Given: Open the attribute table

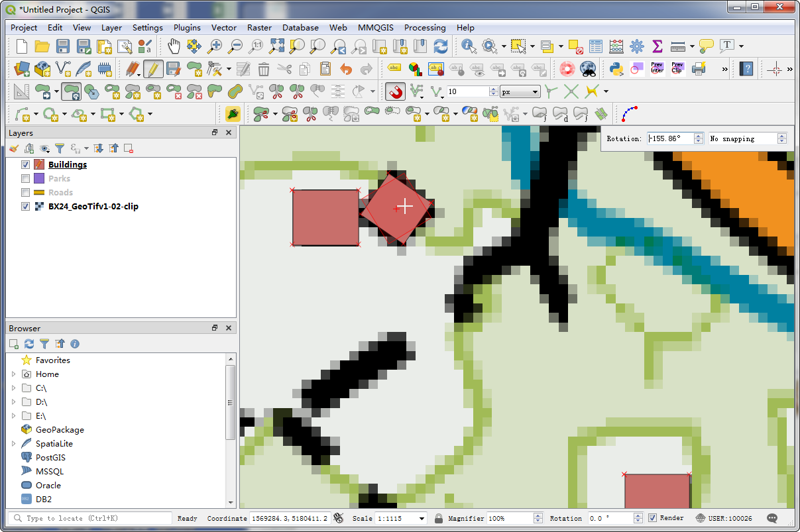Looking at the screenshot, I should 596,46.
